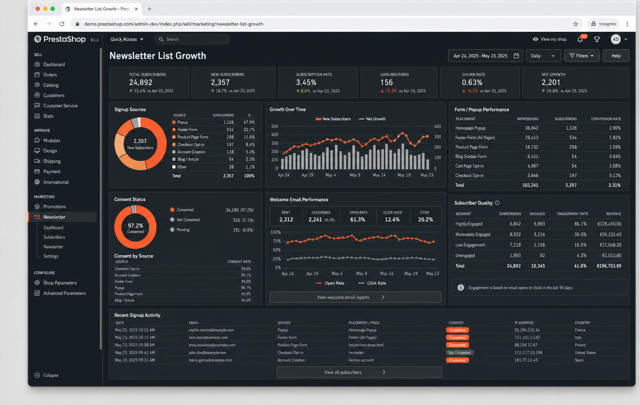Open the Daily interval dropdown

tap(542, 56)
